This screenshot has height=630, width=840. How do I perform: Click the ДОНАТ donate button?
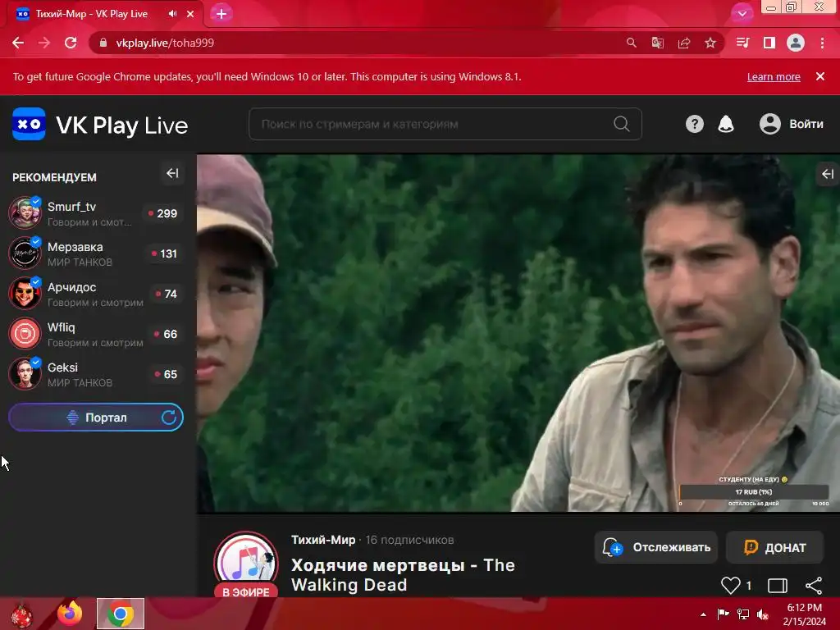click(774, 547)
